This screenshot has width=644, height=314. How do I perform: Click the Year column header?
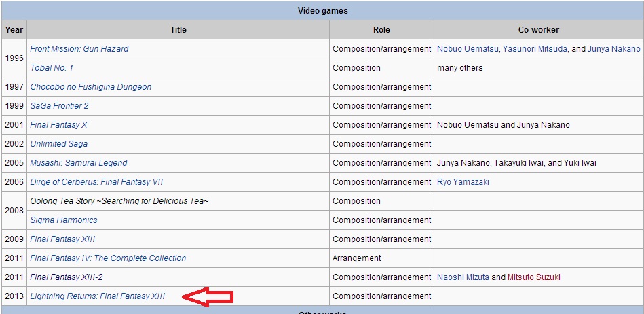14,30
